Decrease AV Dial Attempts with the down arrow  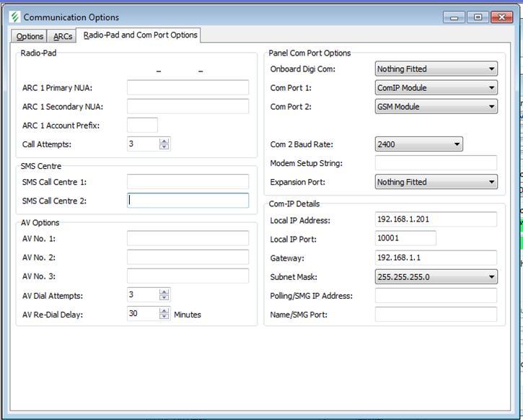click(x=164, y=299)
